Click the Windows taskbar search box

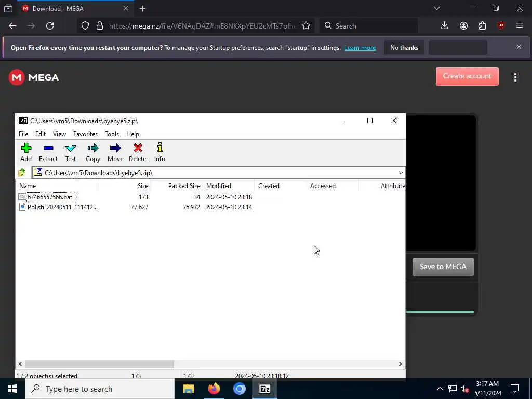(x=100, y=389)
